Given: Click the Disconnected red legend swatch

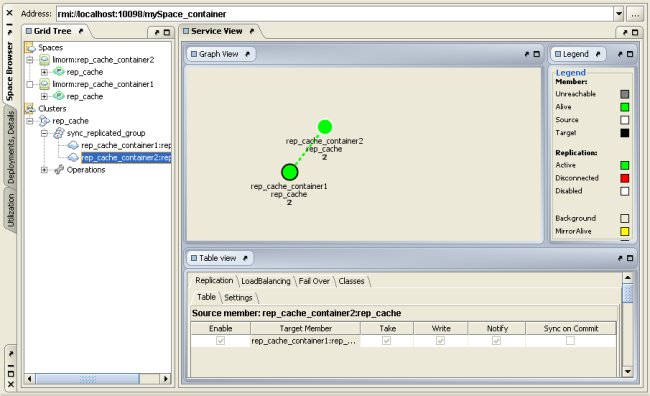Looking at the screenshot, I should pyautogui.click(x=624, y=178).
